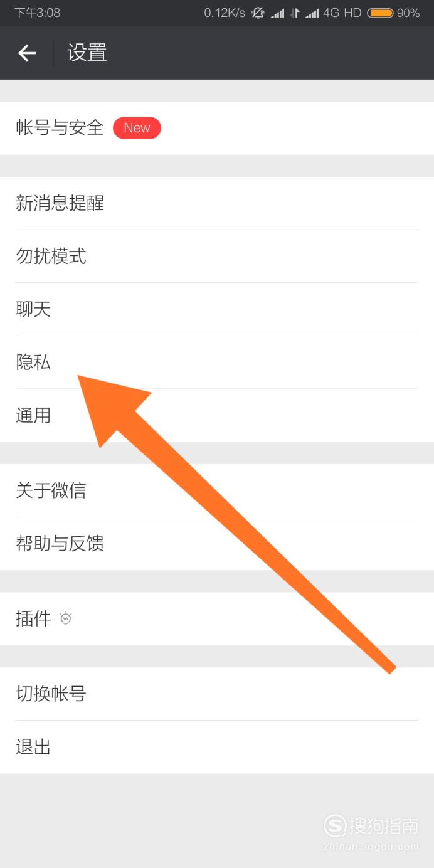The height and width of the screenshot is (868, 434).
Task: Tap the battery icon in status bar
Action: click(380, 13)
